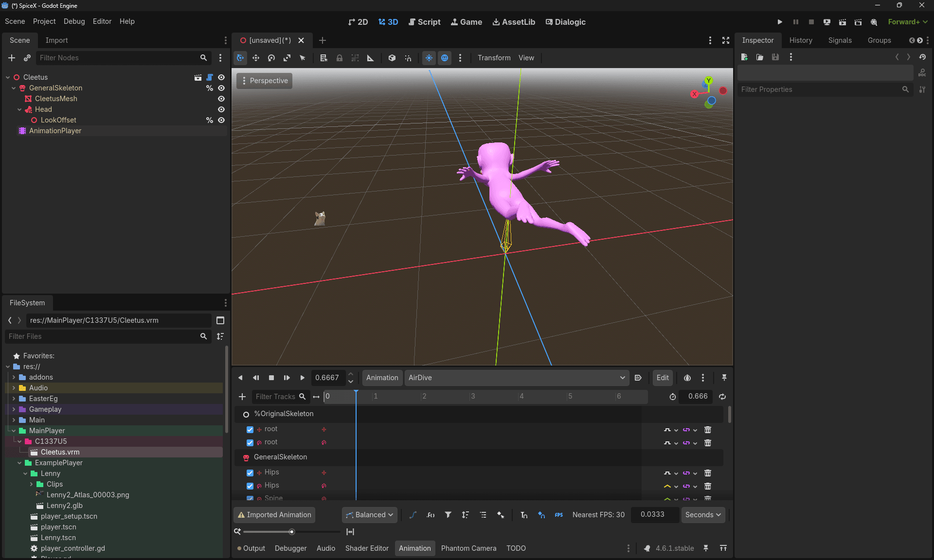The width and height of the screenshot is (934, 560).
Task: Open the Inspector history clock icon
Action: coord(922,57)
